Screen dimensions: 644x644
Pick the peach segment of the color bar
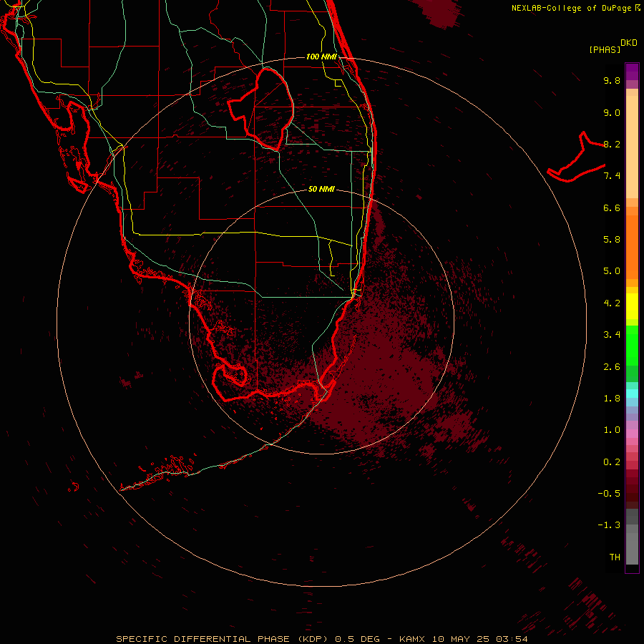coord(632,146)
